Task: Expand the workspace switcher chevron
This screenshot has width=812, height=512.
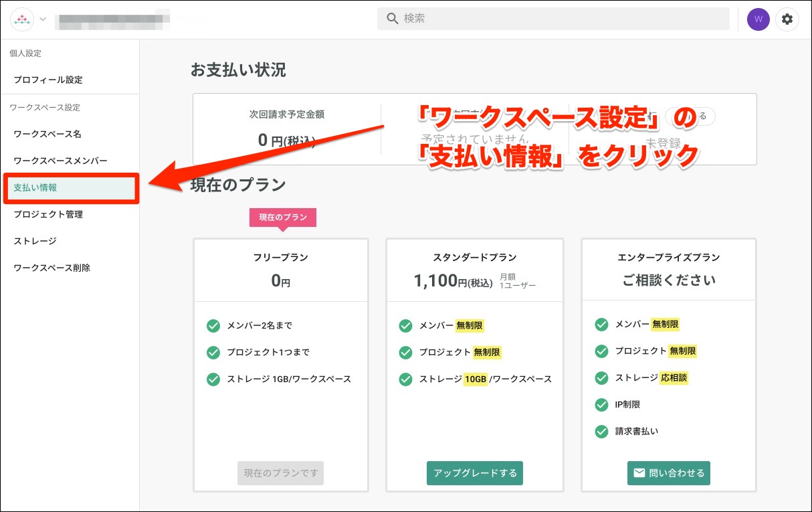Action: 43,19
